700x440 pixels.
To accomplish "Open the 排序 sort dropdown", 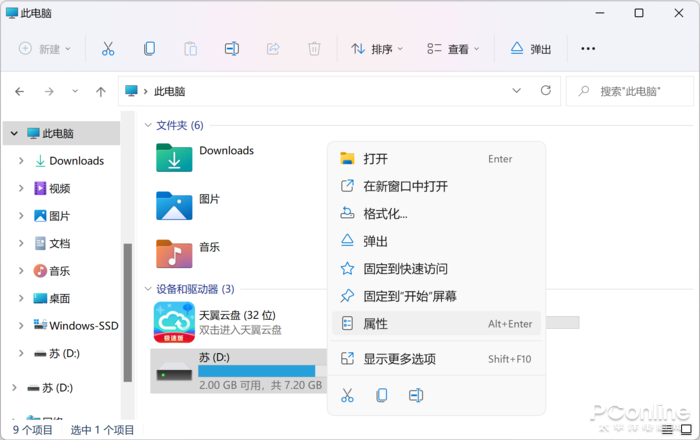I will pyautogui.click(x=377, y=49).
